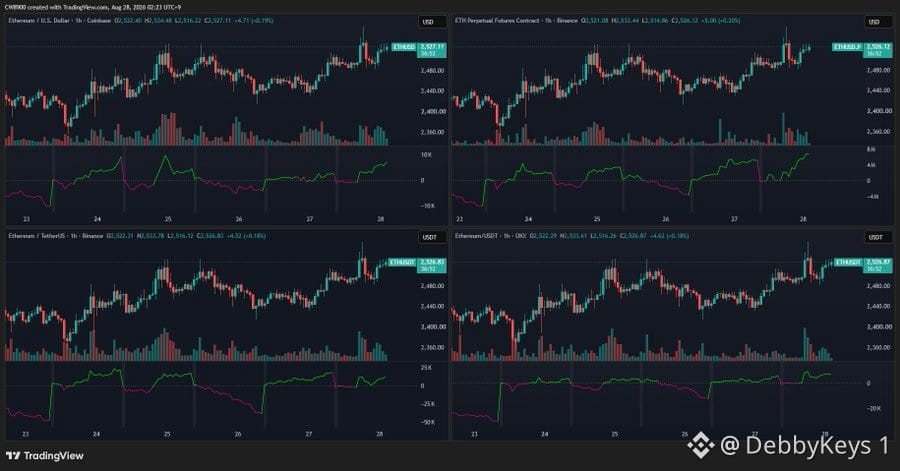
Task: Click the 2,400.00 price level on Binance TetherUS chart axis
Action: 433,327
